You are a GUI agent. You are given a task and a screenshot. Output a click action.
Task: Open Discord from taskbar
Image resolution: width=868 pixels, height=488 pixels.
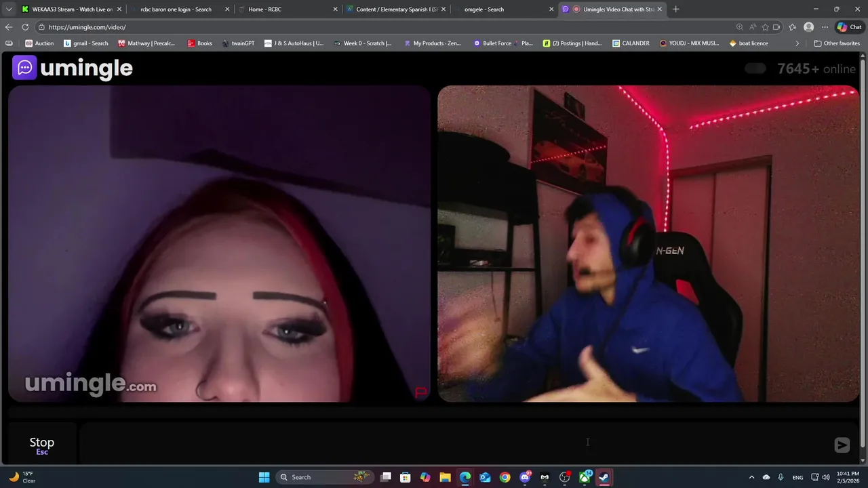click(525, 477)
